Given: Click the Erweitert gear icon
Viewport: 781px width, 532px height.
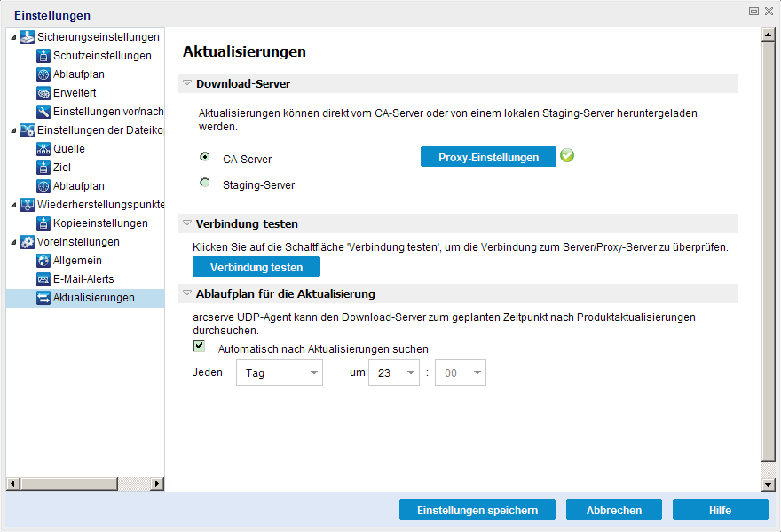Looking at the screenshot, I should coord(43,93).
